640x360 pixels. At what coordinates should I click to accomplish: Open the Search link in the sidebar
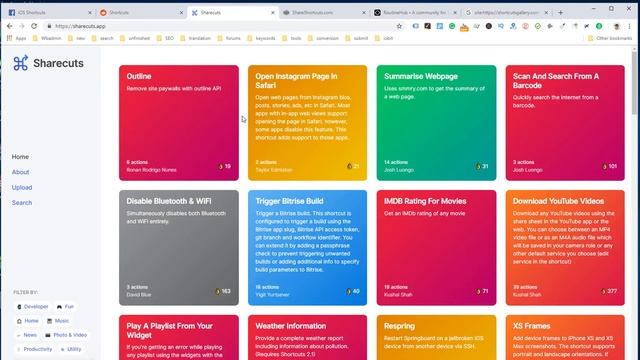(x=22, y=203)
